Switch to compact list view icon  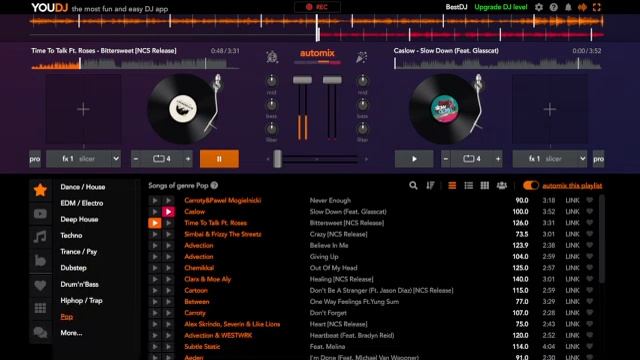(469, 186)
